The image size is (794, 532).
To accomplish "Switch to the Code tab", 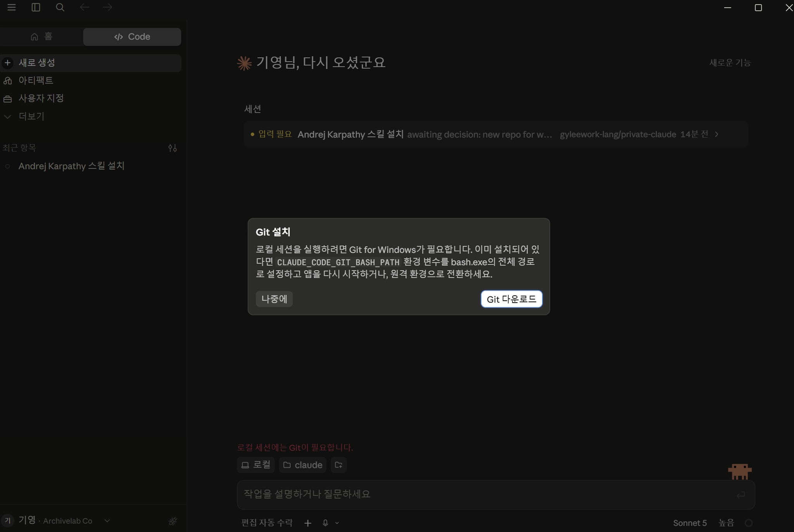I will (x=132, y=36).
